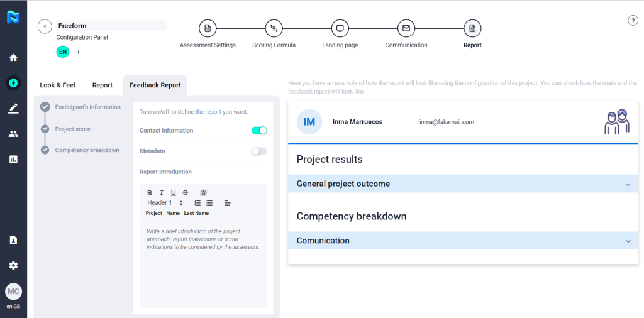Open the Home icon in the sidebar
This screenshot has height=318, width=644.
pos(13,58)
